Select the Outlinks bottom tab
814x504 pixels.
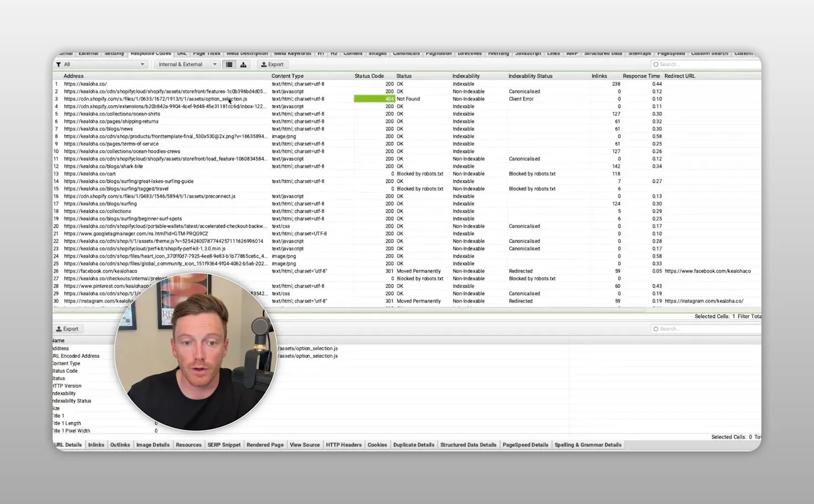pyautogui.click(x=120, y=445)
